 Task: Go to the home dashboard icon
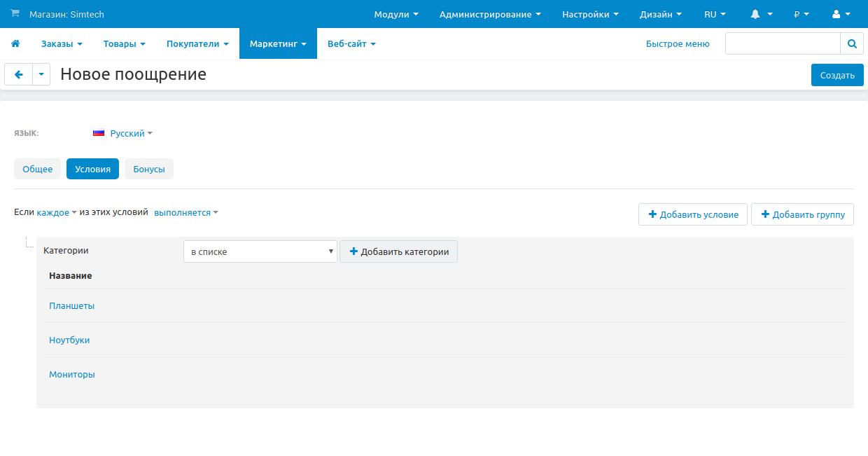pyautogui.click(x=15, y=43)
